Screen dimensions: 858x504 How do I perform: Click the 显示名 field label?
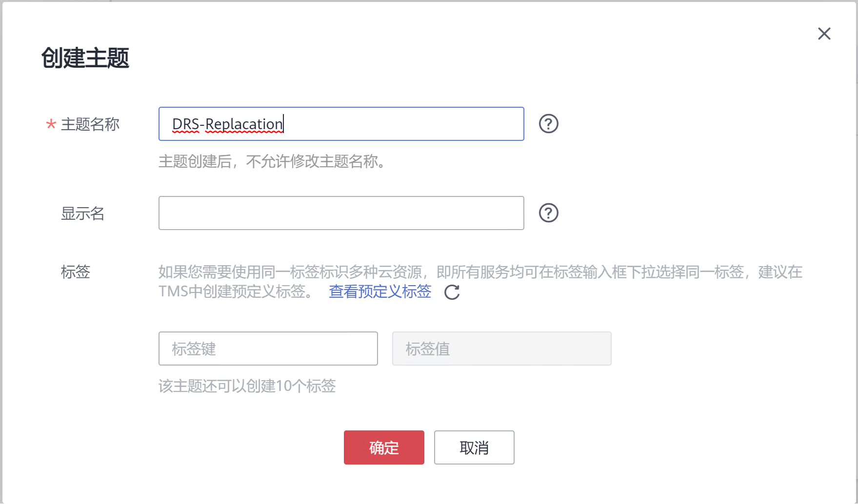click(x=82, y=213)
